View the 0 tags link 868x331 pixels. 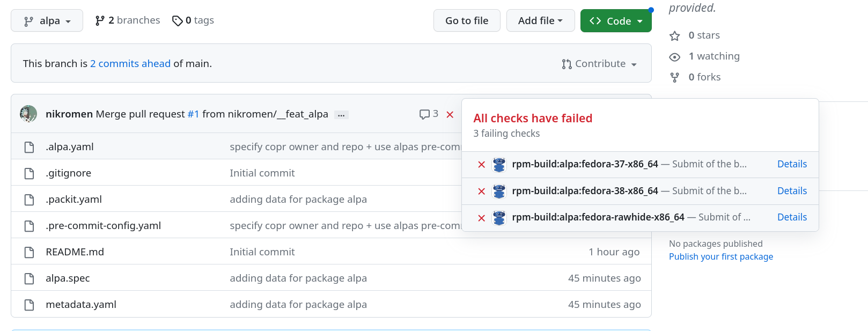pos(193,20)
